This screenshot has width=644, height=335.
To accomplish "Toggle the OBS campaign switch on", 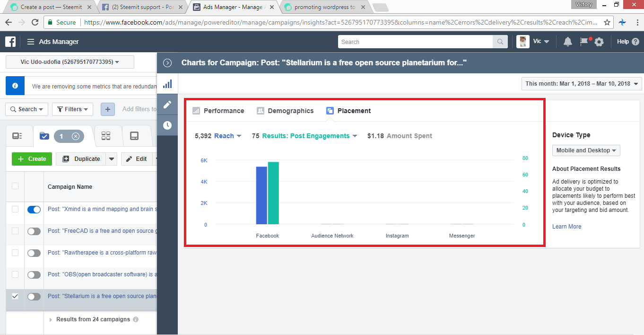I will click(x=34, y=275).
